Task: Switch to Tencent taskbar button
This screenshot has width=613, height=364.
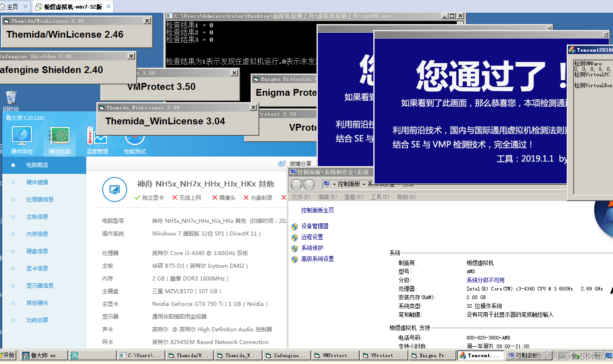Action: tap(481, 355)
